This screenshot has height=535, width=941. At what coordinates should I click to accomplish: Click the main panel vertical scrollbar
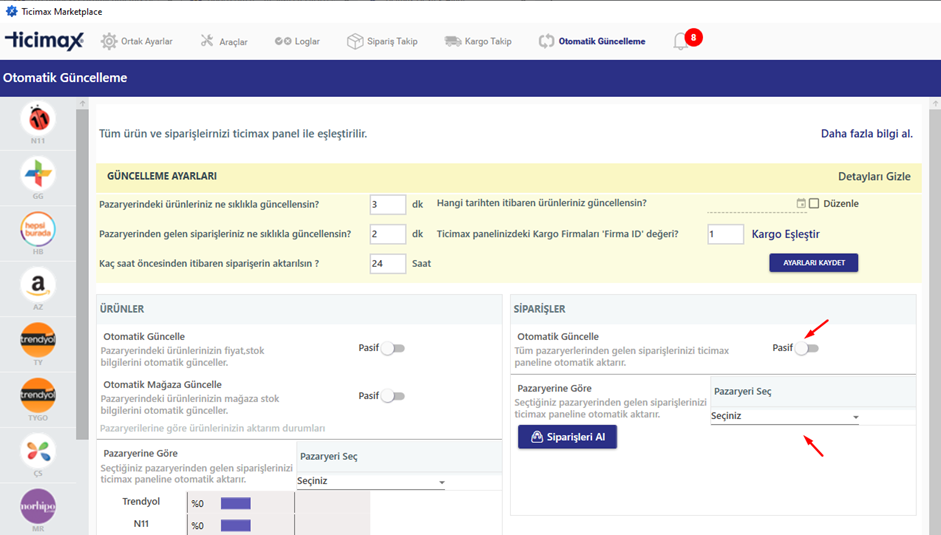pos(935,321)
